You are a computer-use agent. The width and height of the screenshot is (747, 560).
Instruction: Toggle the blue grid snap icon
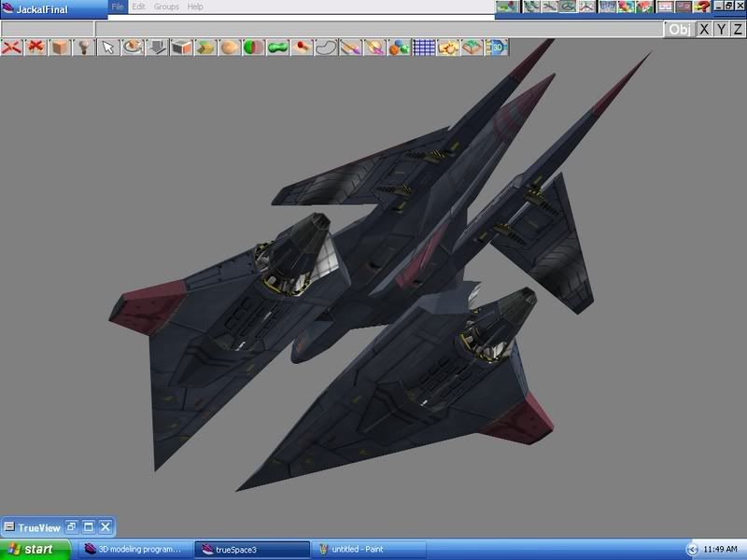(424, 48)
